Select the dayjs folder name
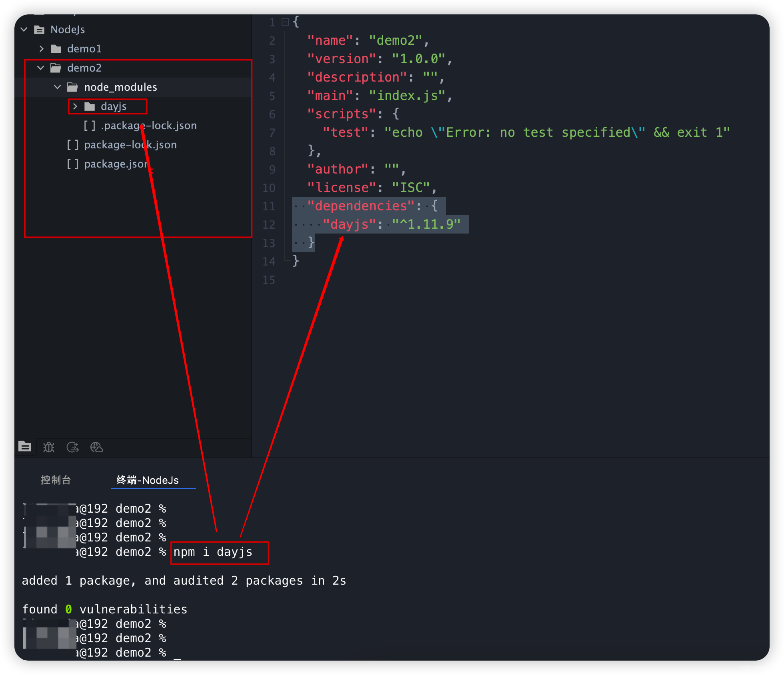784x675 pixels. coord(114,106)
